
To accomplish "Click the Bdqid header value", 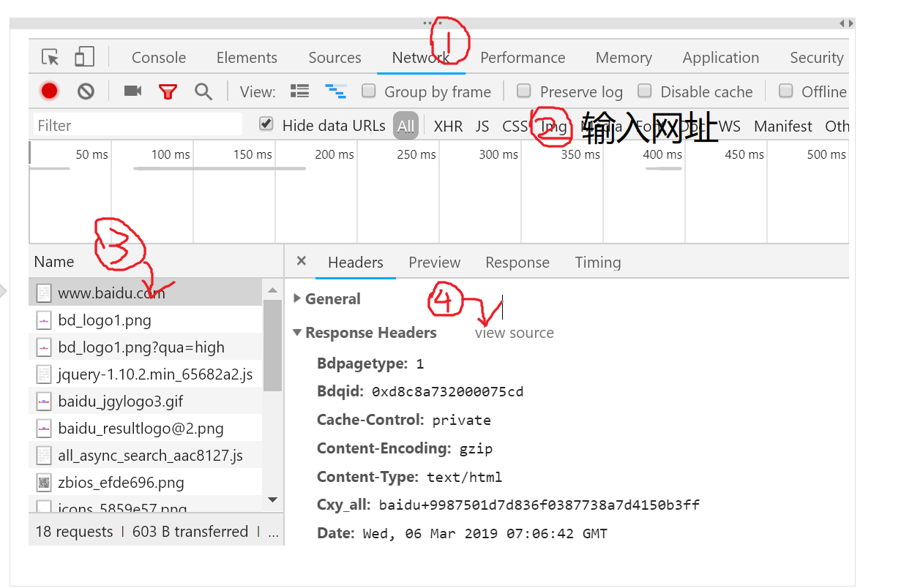I will click(447, 392).
